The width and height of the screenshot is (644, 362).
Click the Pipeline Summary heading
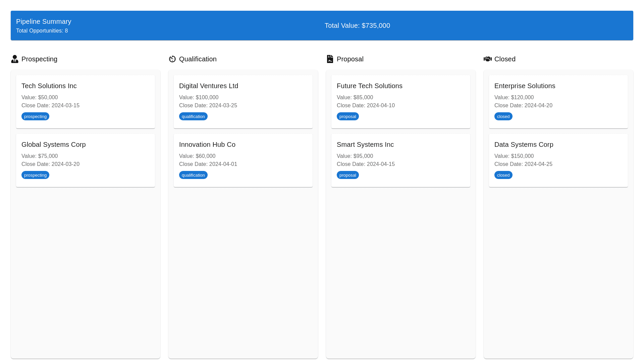coord(44,21)
